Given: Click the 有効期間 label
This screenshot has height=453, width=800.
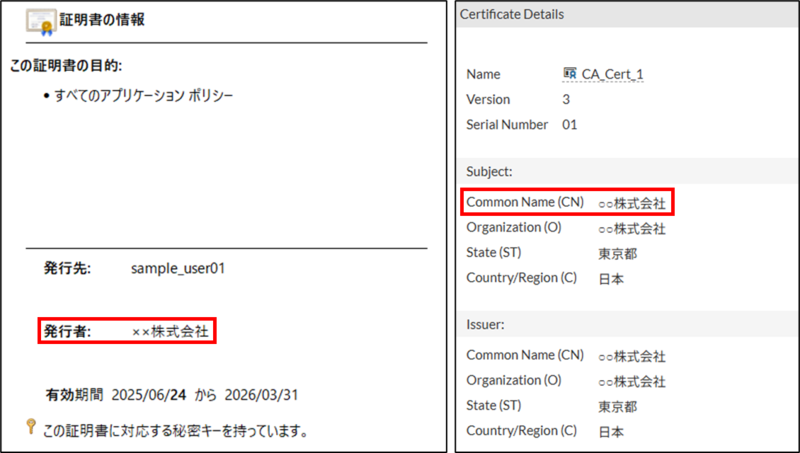Looking at the screenshot, I should pos(74,395).
